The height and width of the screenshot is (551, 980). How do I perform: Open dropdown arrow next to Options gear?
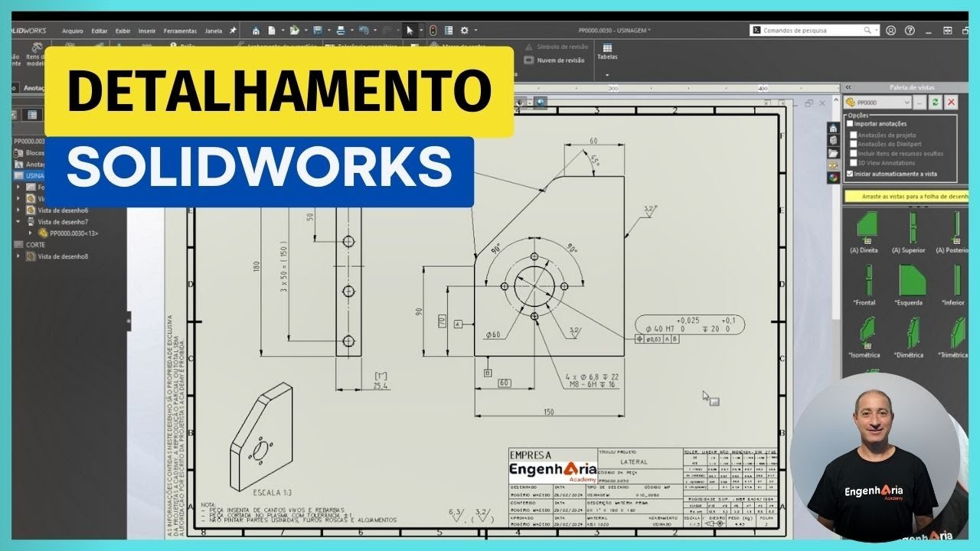pos(475,31)
